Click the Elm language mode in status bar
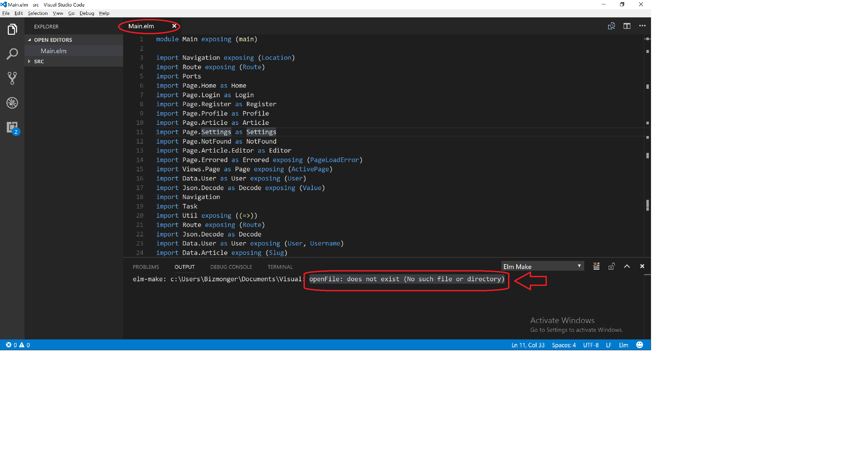This screenshot has height=467, width=868. coord(623,345)
